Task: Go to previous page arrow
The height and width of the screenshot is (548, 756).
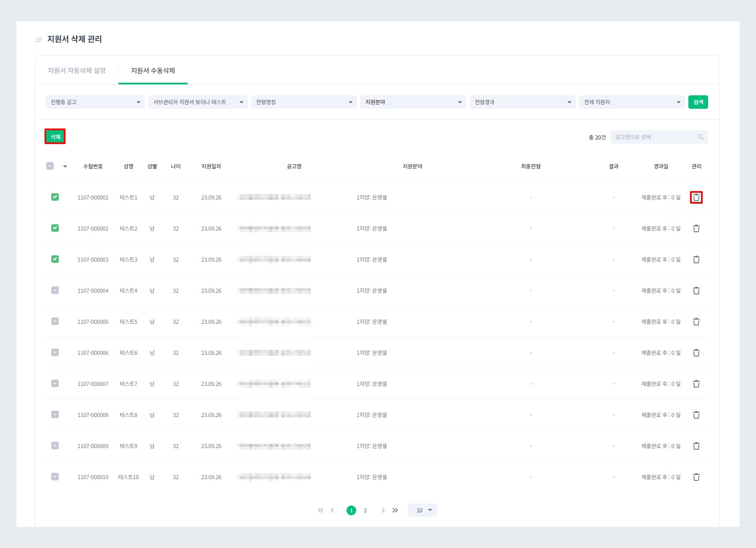Action: pos(333,510)
